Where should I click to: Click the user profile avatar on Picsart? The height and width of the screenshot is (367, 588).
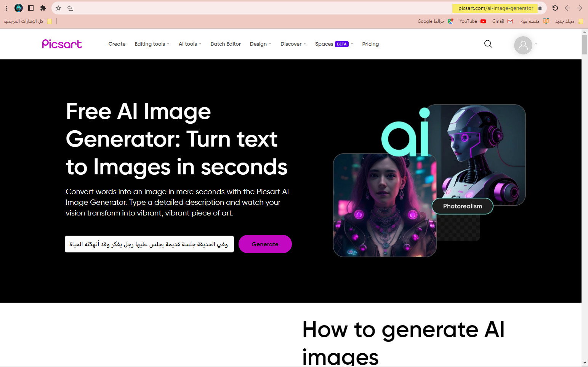click(x=523, y=45)
